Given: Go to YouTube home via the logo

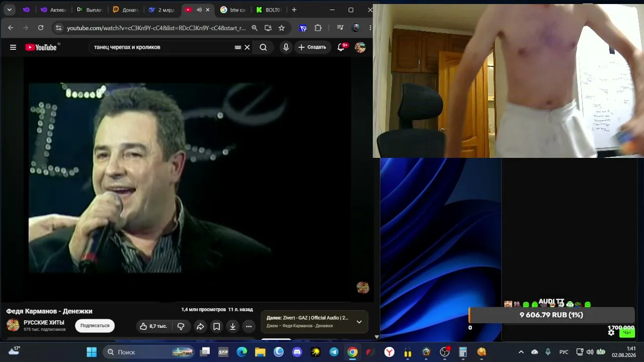Looking at the screenshot, I should (41, 47).
